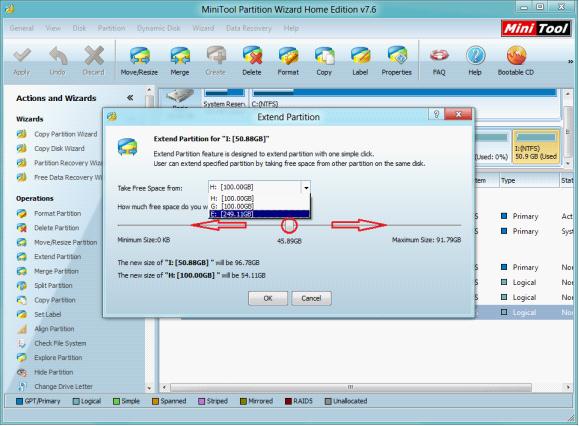Launch Copy Partition Wizard in sidebar
Viewport: 579px width, 426px height.
pos(57,134)
